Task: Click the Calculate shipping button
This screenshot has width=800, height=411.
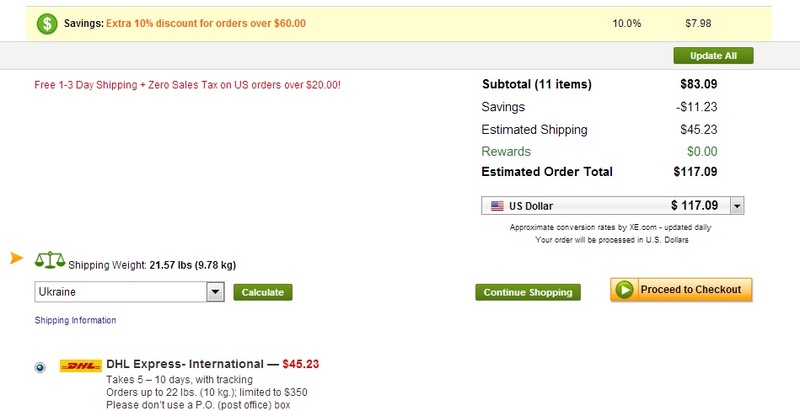Action: pos(263,292)
